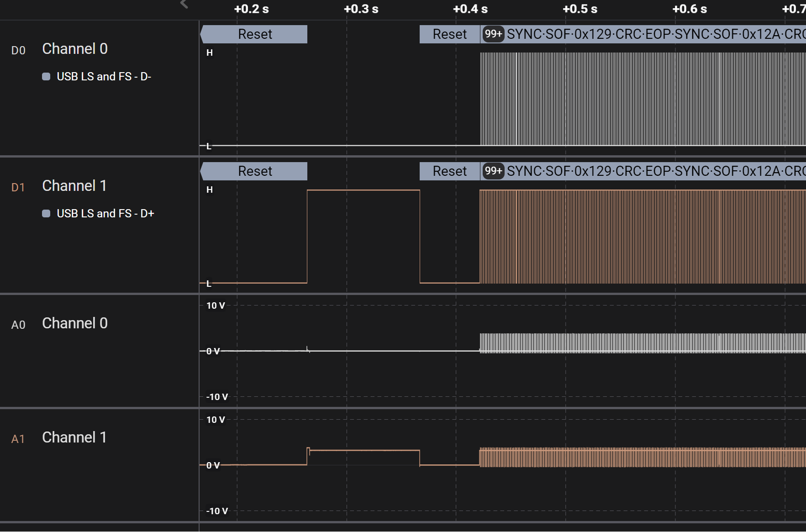This screenshot has height=532, width=806.
Task: Click the analyzer color square beside D-
Action: (x=46, y=76)
